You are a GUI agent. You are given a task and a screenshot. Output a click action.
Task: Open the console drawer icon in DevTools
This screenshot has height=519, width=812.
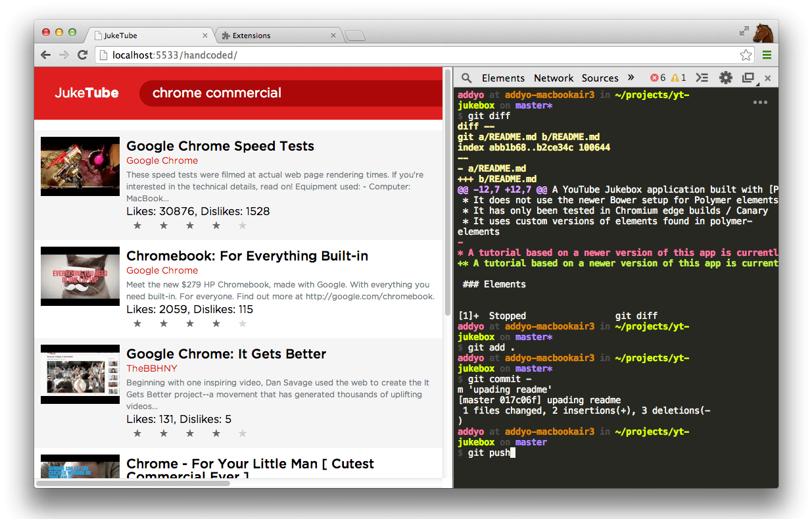pyautogui.click(x=702, y=78)
